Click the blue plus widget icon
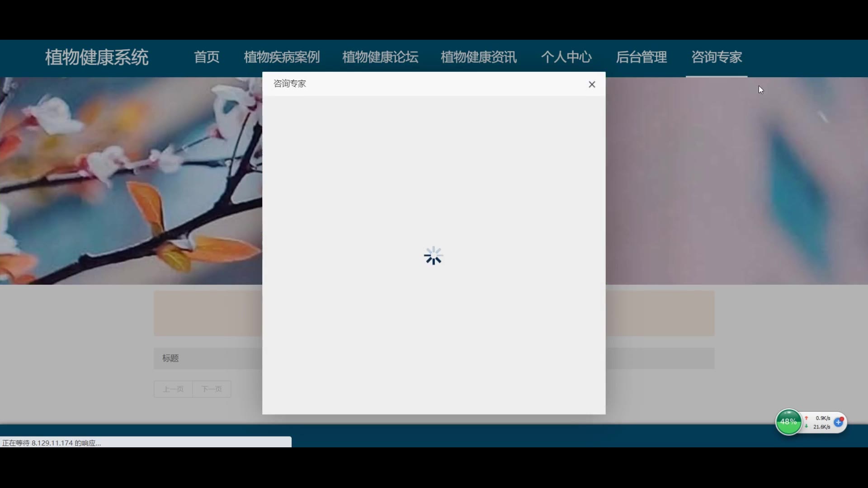The width and height of the screenshot is (868, 488). (839, 422)
